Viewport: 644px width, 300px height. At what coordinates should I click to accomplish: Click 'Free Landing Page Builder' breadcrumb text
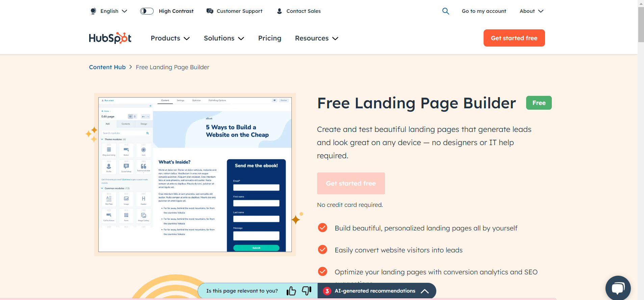173,67
